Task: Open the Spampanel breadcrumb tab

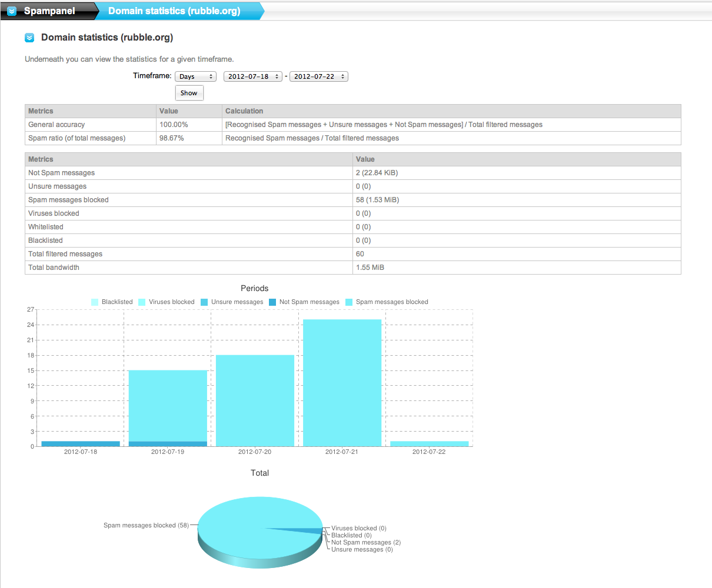Action: pyautogui.click(x=49, y=11)
